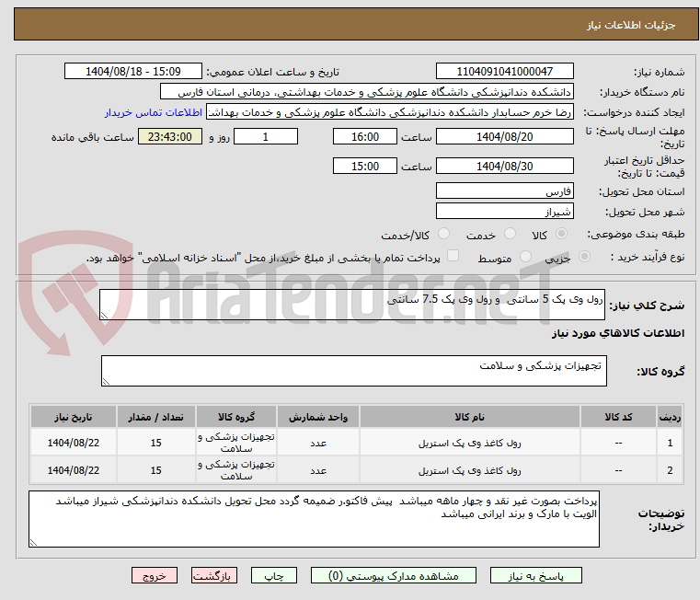The height and width of the screenshot is (600, 700).
Task: Click the date 1404/08/22 in row 1
Action: coord(74,443)
